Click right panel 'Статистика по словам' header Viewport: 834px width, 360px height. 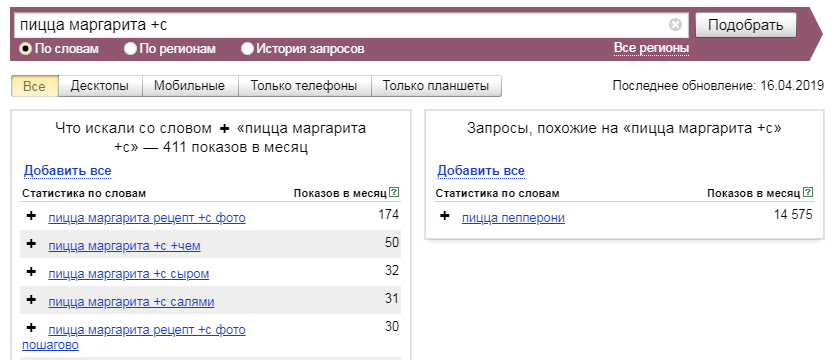497,194
